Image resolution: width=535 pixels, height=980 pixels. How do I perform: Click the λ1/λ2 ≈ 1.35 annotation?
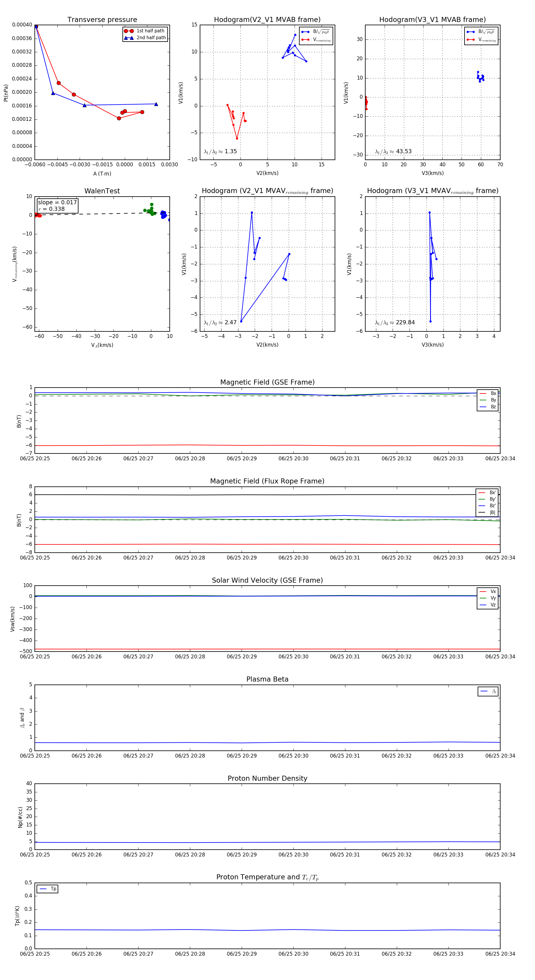[220, 151]
